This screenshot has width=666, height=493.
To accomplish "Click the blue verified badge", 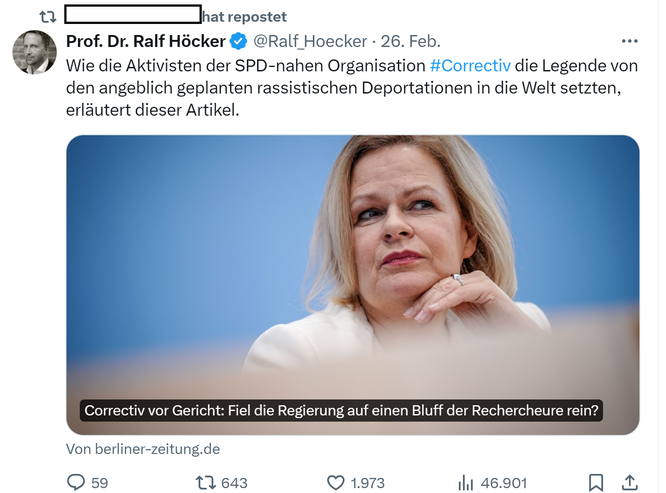I will click(238, 42).
